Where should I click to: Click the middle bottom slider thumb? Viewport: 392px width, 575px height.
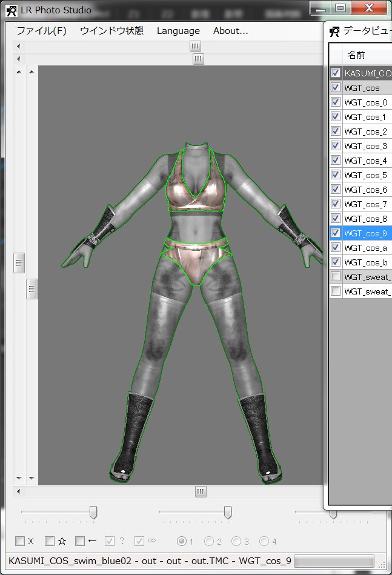tap(228, 513)
